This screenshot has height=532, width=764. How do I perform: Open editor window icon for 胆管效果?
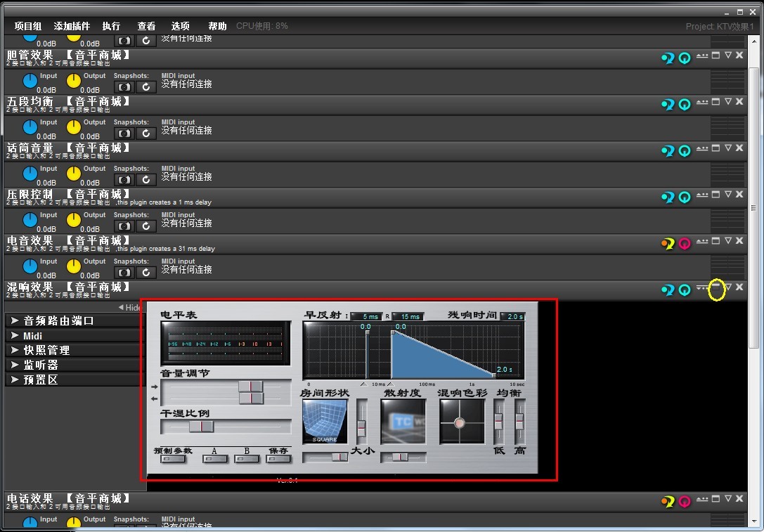tap(716, 56)
